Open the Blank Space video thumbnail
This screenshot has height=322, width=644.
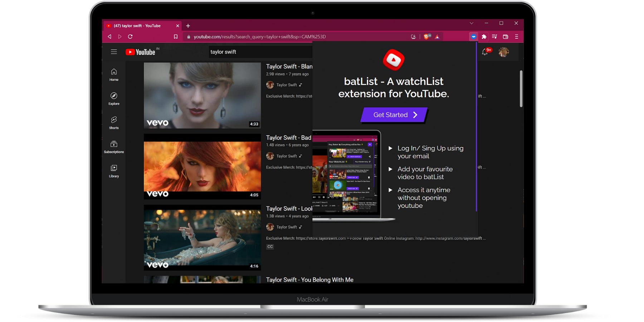coord(202,96)
